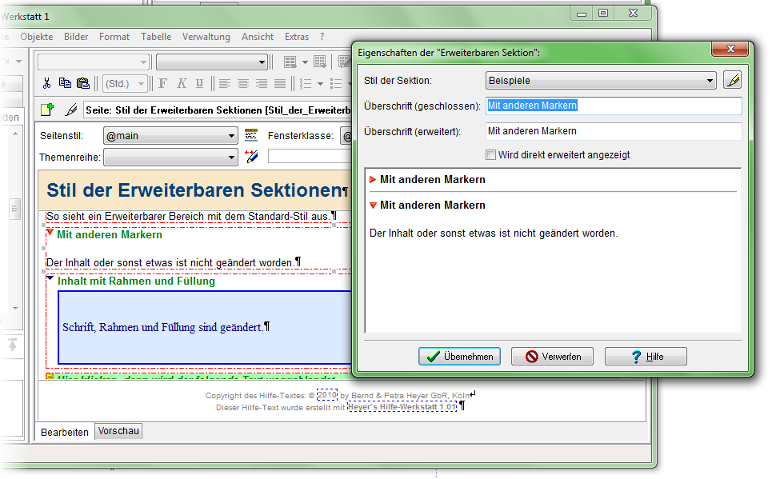This screenshot has height=479, width=776.
Task: Click the Paste clipboard icon
Action: click(x=83, y=83)
